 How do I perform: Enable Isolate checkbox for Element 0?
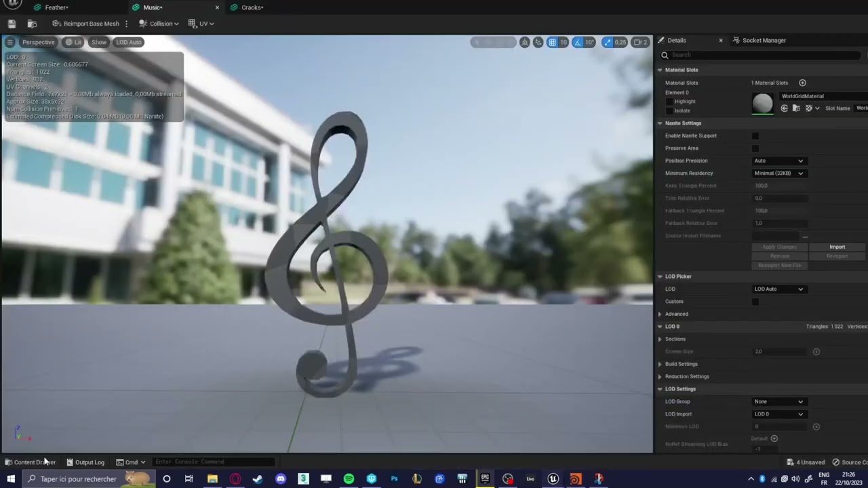coord(669,110)
